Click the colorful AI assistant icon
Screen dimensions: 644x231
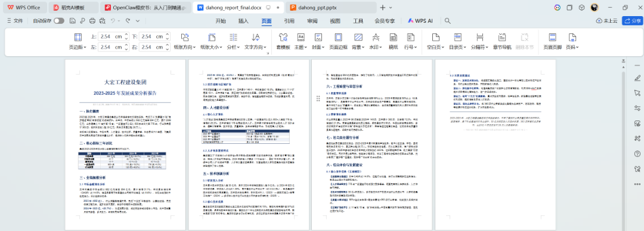(557, 7)
